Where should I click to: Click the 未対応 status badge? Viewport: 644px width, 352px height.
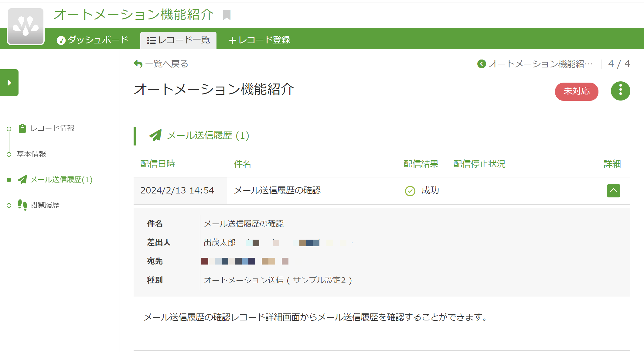577,91
